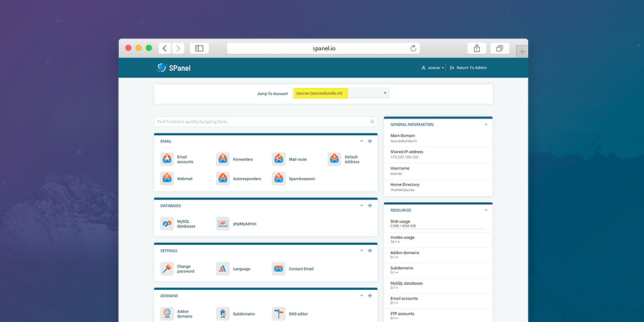Click Return To Admin link
The width and height of the screenshot is (644, 322).
pos(468,68)
